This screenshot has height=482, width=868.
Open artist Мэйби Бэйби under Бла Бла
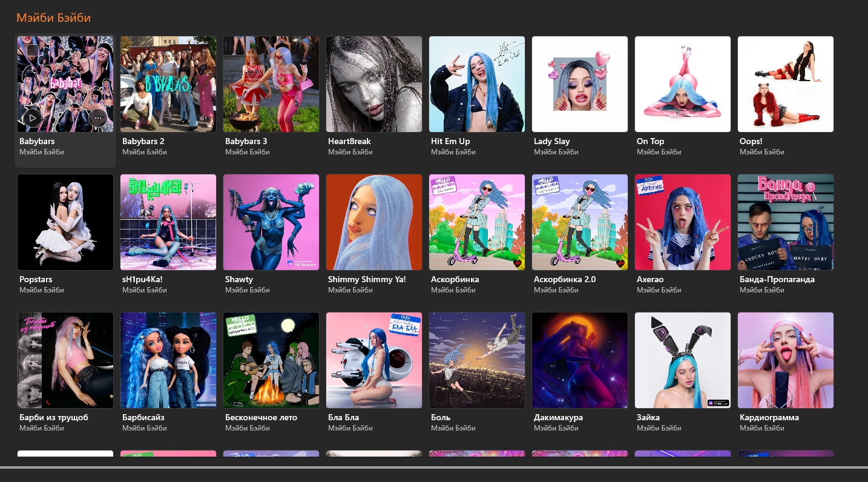tap(350, 428)
